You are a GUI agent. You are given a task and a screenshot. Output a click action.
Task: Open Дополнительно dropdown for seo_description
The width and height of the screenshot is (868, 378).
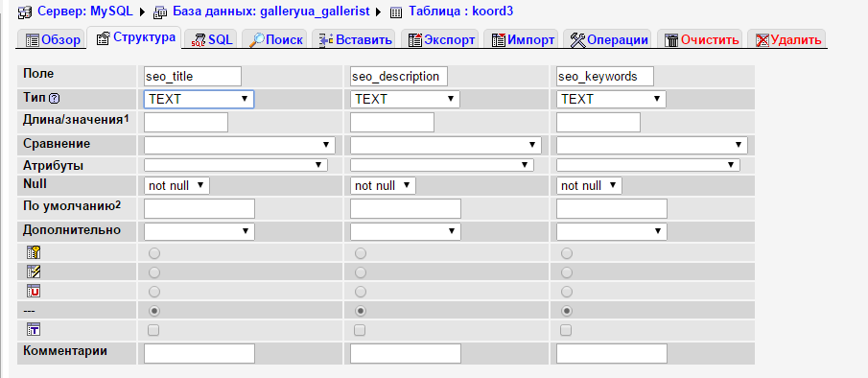click(x=405, y=232)
